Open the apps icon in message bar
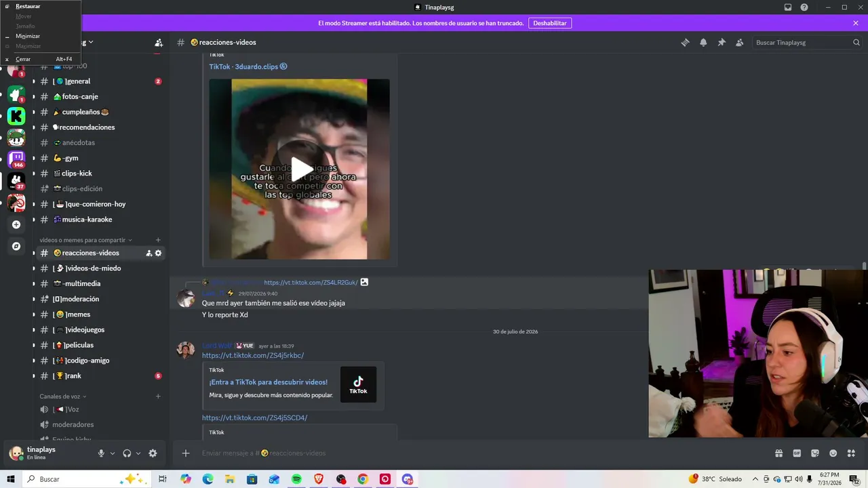The height and width of the screenshot is (488, 868). [x=851, y=453]
